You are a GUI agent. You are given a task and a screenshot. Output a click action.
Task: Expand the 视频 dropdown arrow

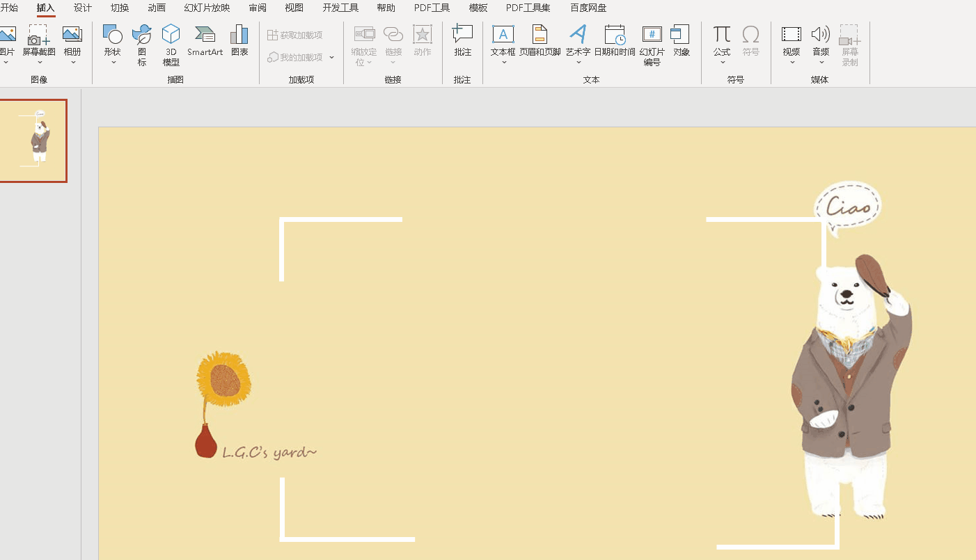(792, 62)
